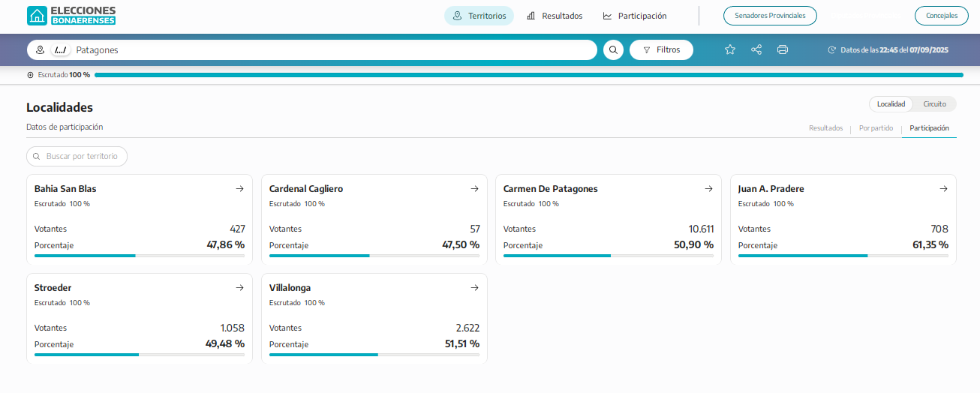
Task: Select Senadores Provinciales category
Action: point(770,16)
